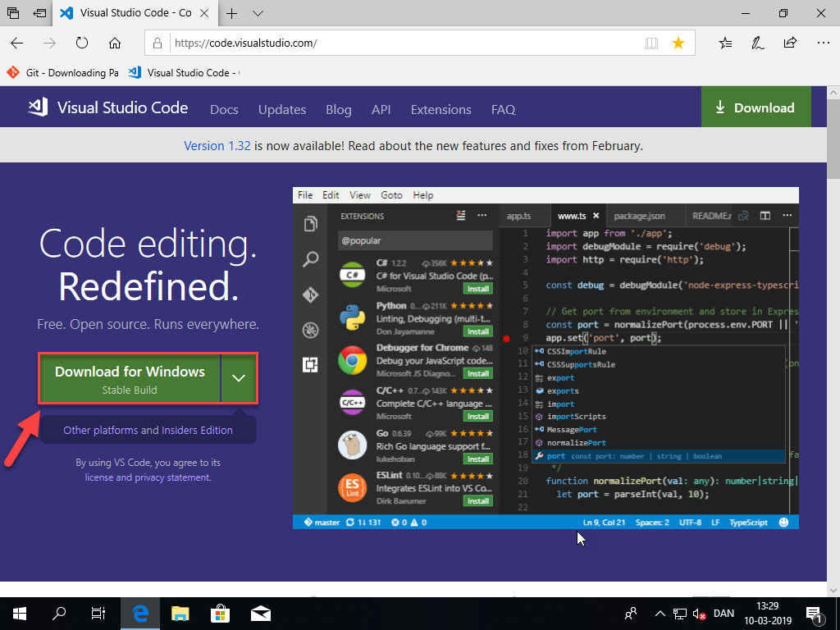Open Edge settings and more menu
The image size is (840, 630).
coord(824,43)
